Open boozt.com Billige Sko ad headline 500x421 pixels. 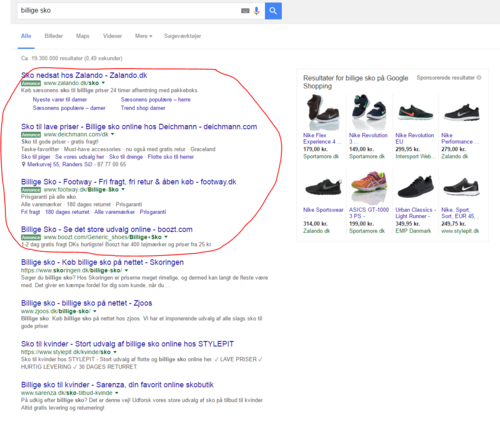107,230
